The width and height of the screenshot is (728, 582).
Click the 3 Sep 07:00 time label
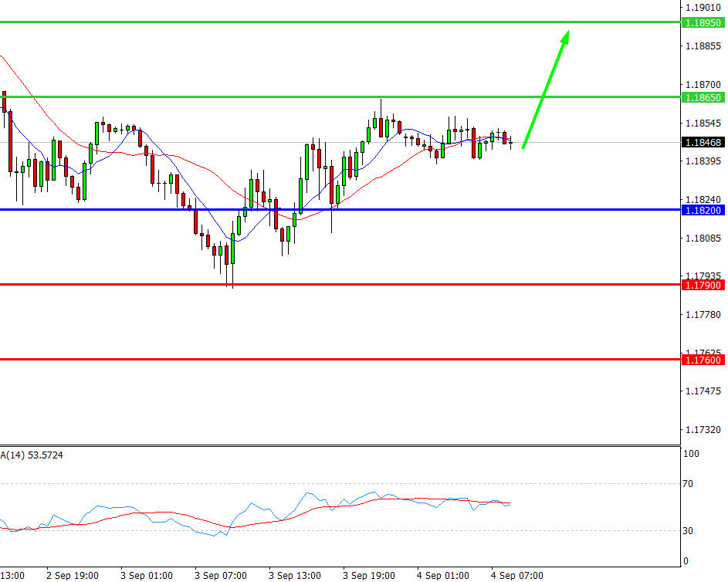click(x=221, y=576)
